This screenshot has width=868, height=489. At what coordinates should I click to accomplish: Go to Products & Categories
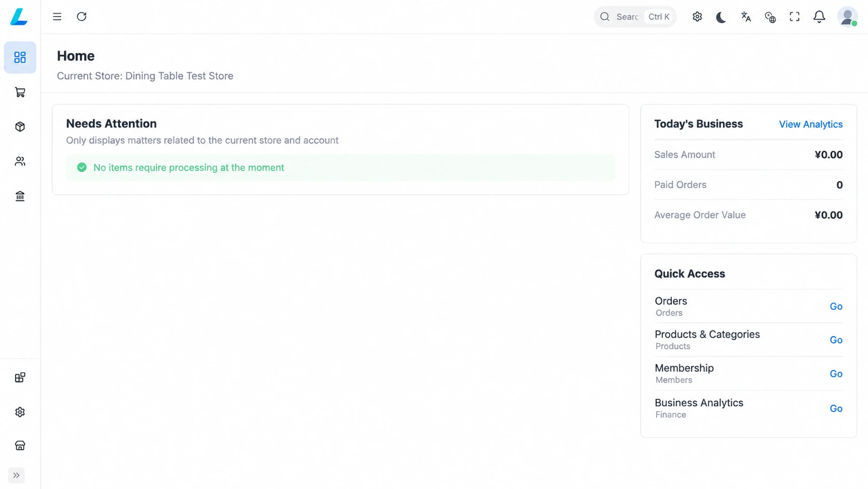tap(836, 340)
